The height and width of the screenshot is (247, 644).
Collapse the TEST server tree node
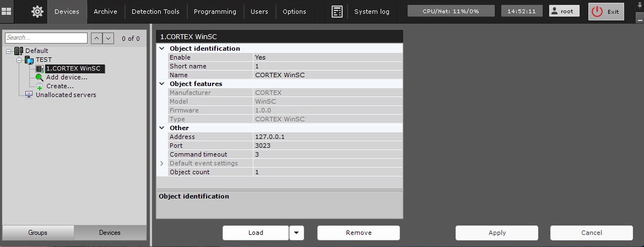(18, 60)
